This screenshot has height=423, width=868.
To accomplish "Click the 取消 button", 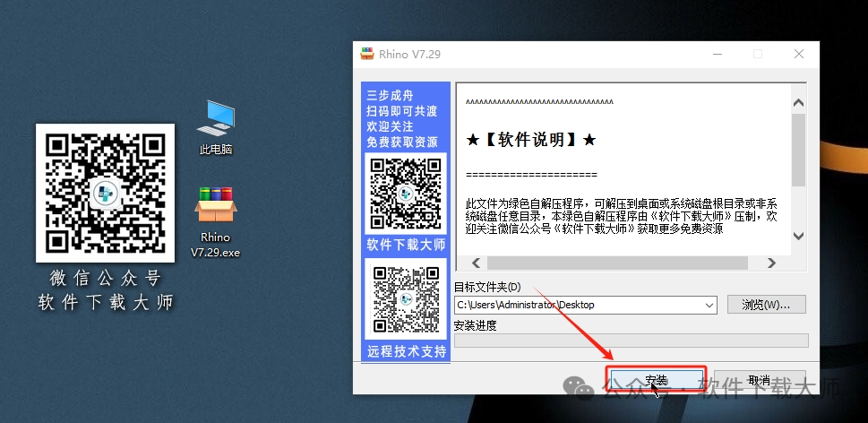I will (760, 380).
